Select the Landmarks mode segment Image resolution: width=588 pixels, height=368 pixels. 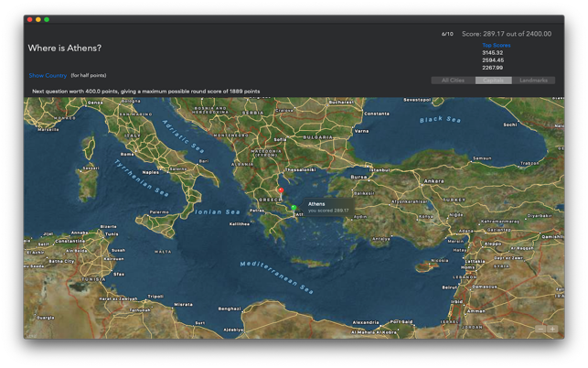[533, 81]
